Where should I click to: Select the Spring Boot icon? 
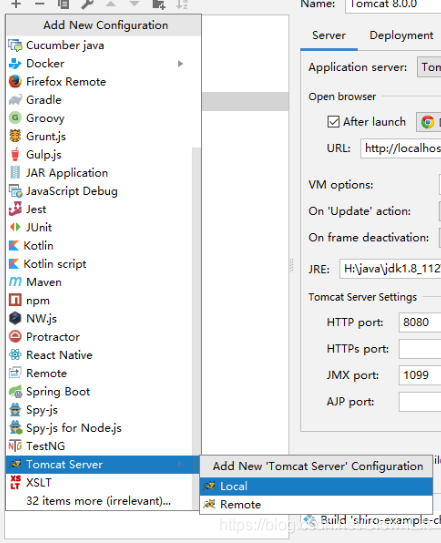pos(15,392)
